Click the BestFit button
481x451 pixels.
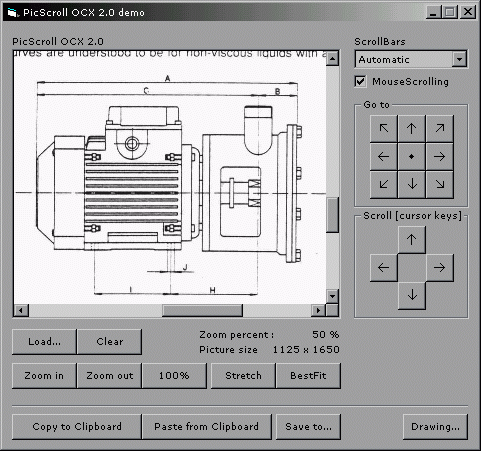pyautogui.click(x=308, y=376)
